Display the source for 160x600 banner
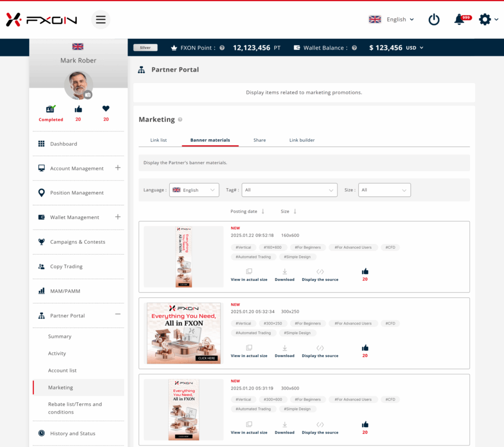Screen dimensions: 504x447 pyautogui.click(x=320, y=275)
